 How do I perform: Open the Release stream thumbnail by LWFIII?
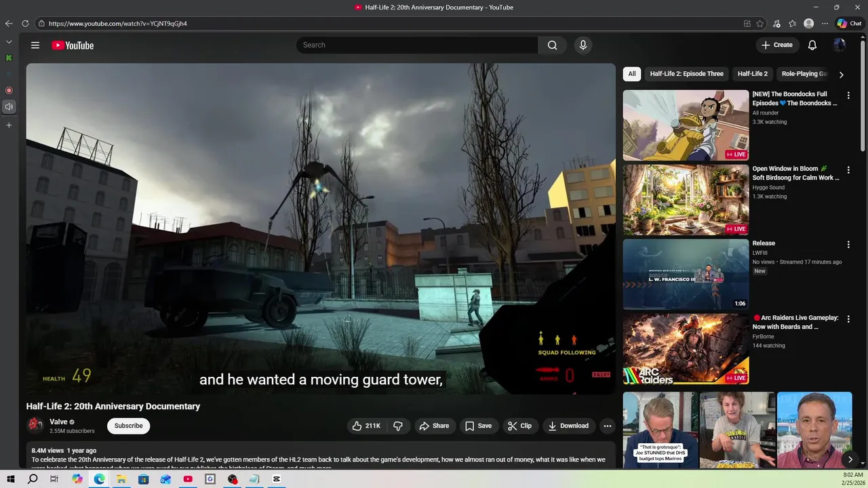pyautogui.click(x=686, y=274)
